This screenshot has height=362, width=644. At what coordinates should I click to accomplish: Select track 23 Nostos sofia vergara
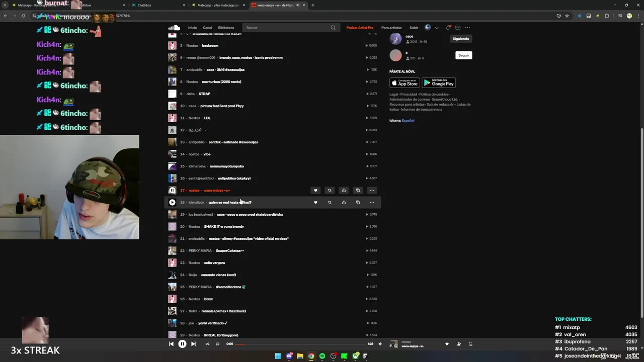[x=272, y=262]
